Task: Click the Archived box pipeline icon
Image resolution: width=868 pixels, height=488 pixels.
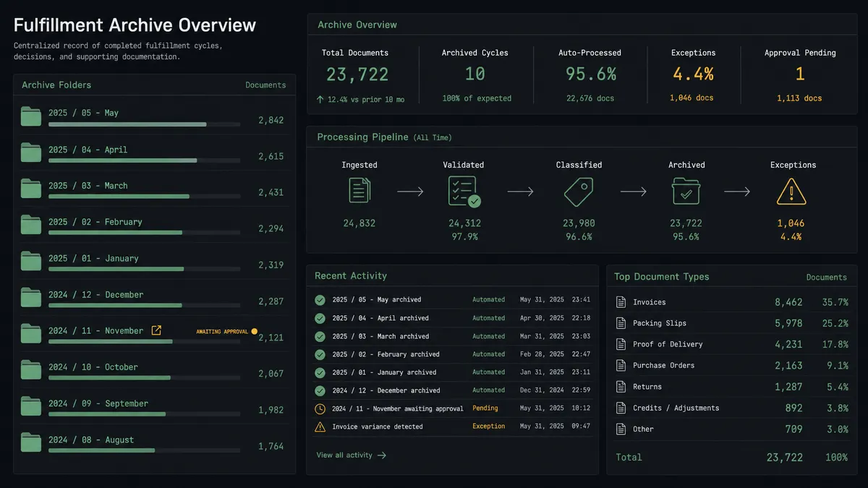Action: [686, 192]
